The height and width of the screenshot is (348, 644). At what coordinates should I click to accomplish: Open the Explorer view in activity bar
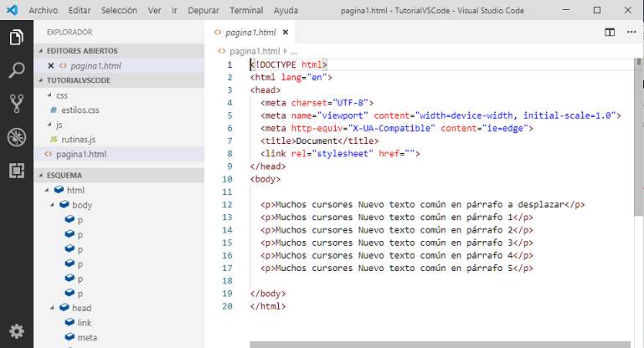pos(17,38)
